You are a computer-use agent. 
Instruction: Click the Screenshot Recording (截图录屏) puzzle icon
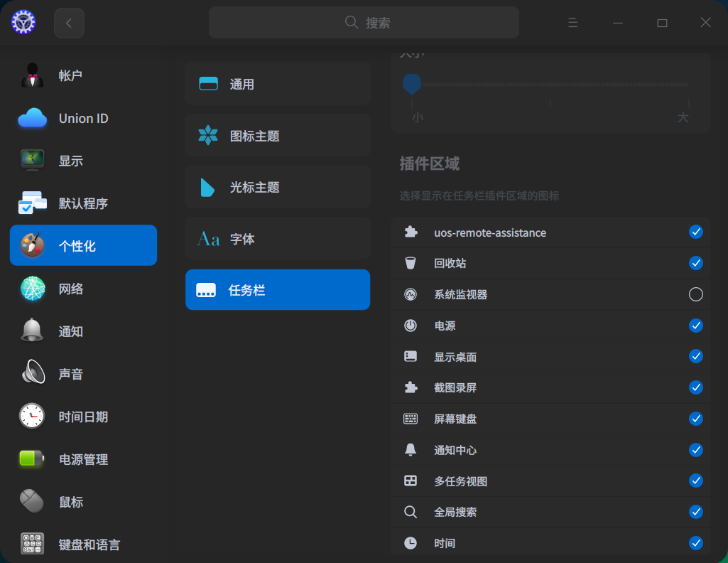click(x=411, y=387)
